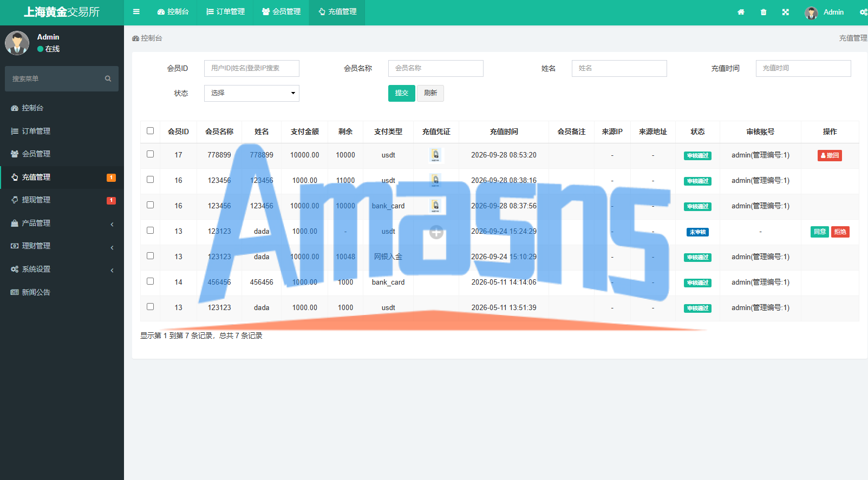Click the 控制台 breadcrumb link
This screenshot has width=868, height=480.
click(x=147, y=38)
